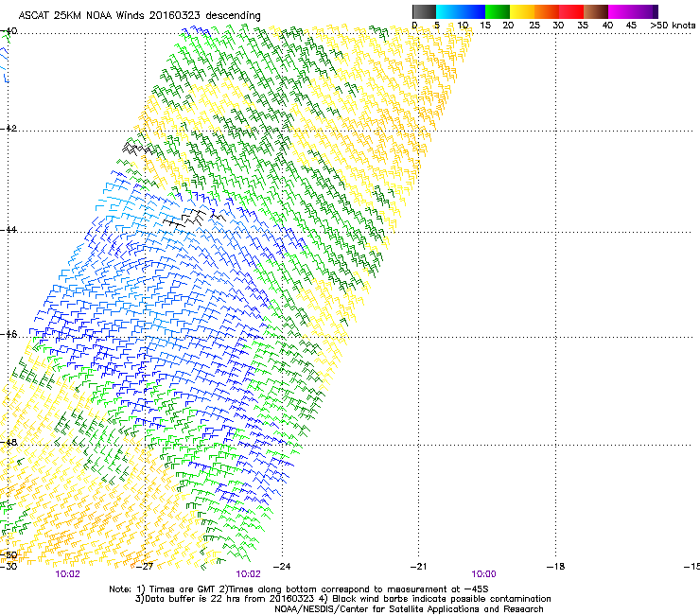Click the -24 longitude axis label
This screenshot has width=700, height=615.
282,567
